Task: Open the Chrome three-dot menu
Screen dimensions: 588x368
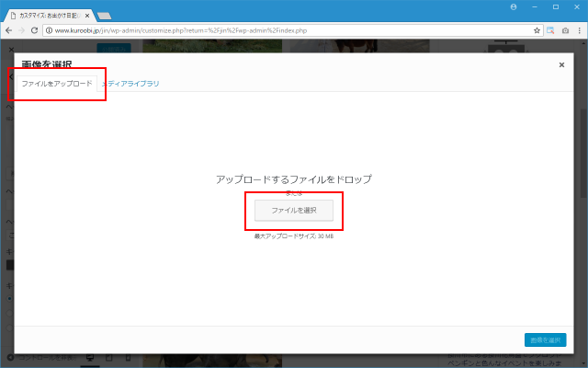Action: (580, 30)
